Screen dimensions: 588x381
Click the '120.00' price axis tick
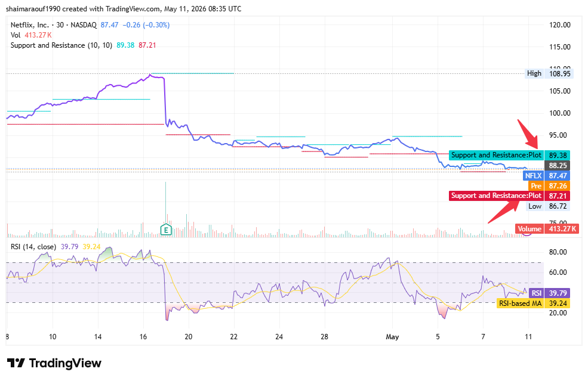[x=559, y=25]
